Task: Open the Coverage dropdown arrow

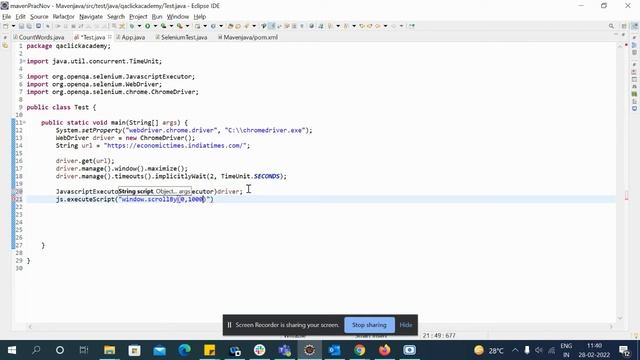Action: point(171,26)
